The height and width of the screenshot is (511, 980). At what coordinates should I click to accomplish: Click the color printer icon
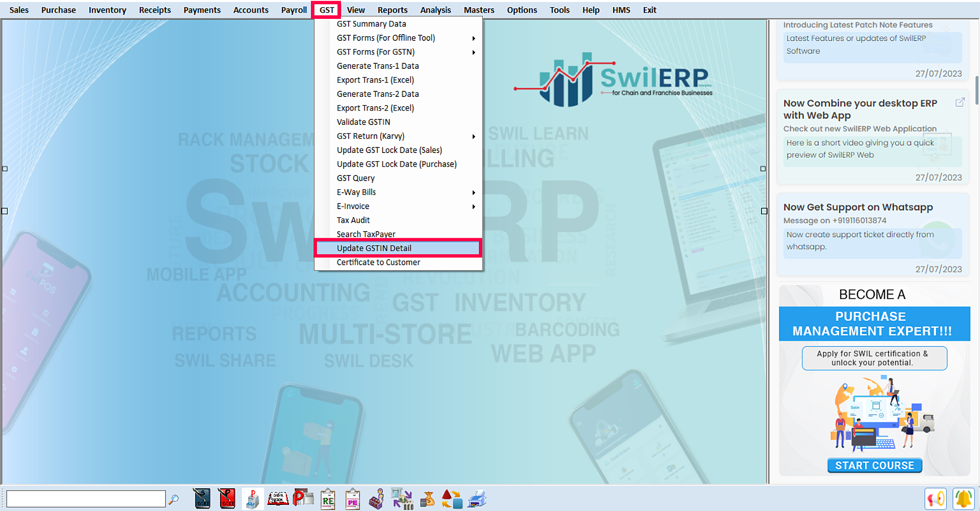pyautogui.click(x=477, y=499)
